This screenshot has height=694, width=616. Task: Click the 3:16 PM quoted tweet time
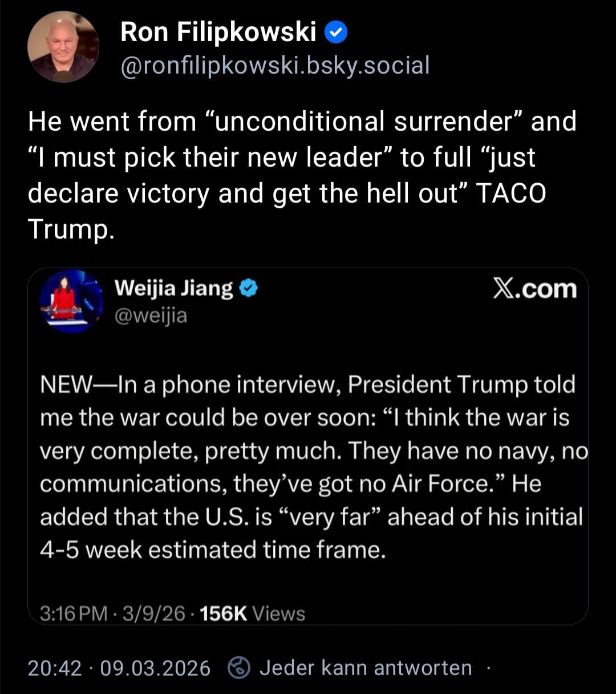(74, 614)
